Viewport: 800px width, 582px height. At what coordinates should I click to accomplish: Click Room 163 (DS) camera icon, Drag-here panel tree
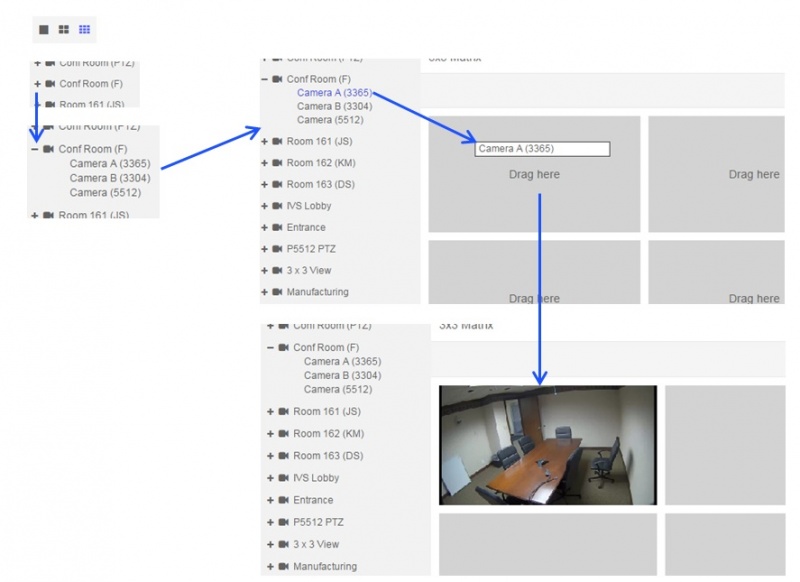point(277,184)
